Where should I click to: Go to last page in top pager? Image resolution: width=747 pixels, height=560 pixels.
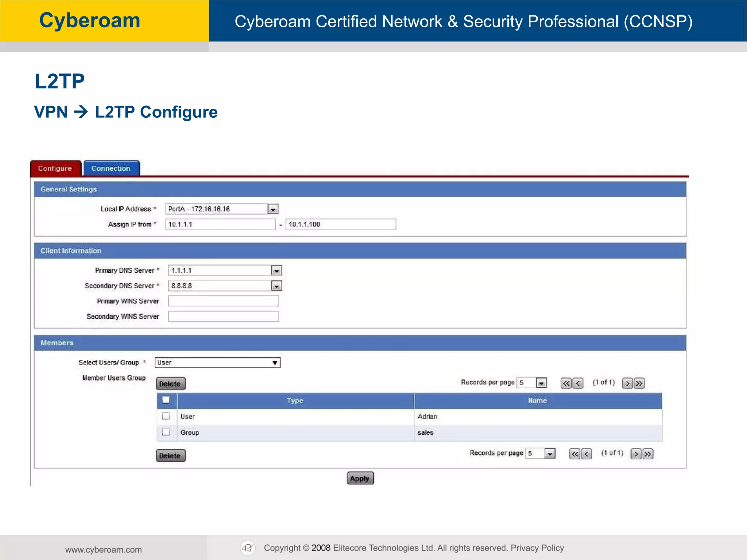[639, 383]
